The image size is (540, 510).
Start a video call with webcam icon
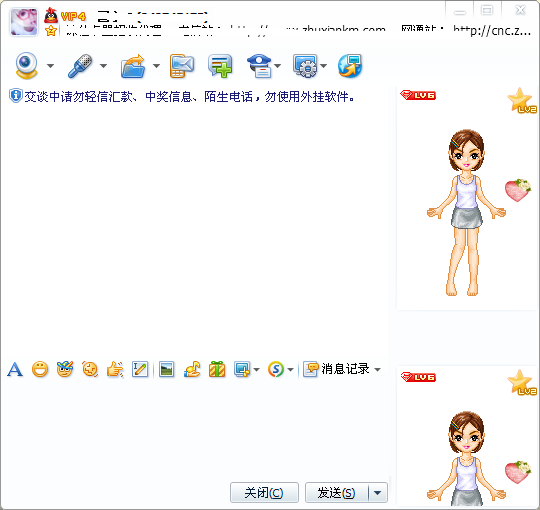(27, 65)
